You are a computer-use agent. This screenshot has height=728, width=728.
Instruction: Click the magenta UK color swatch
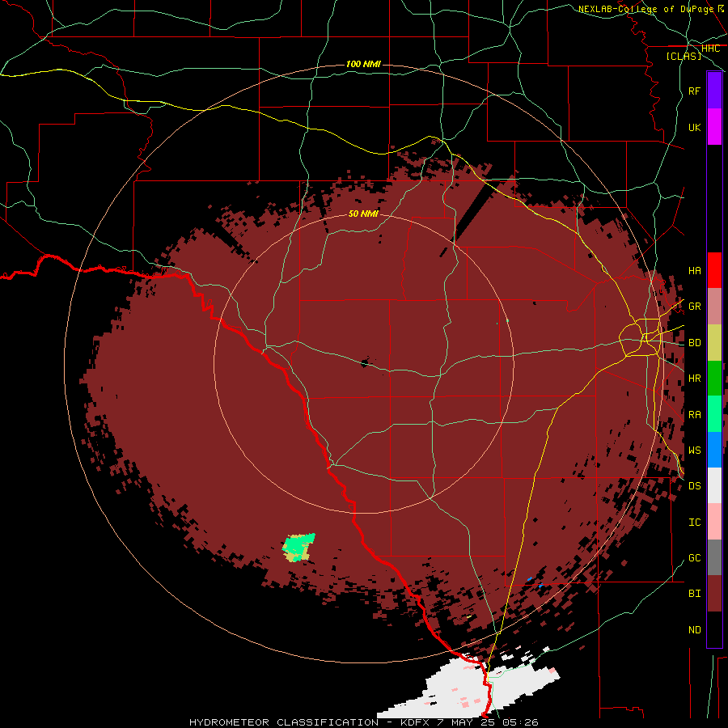(x=714, y=127)
